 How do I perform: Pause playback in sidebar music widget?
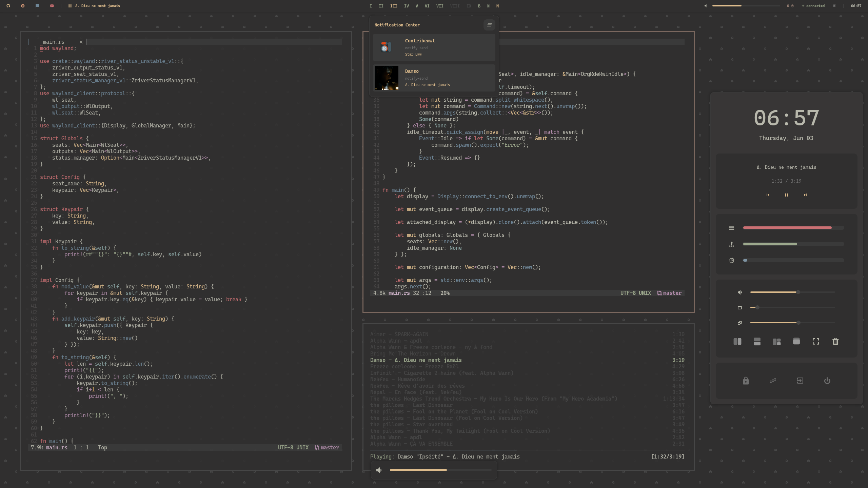click(x=786, y=195)
